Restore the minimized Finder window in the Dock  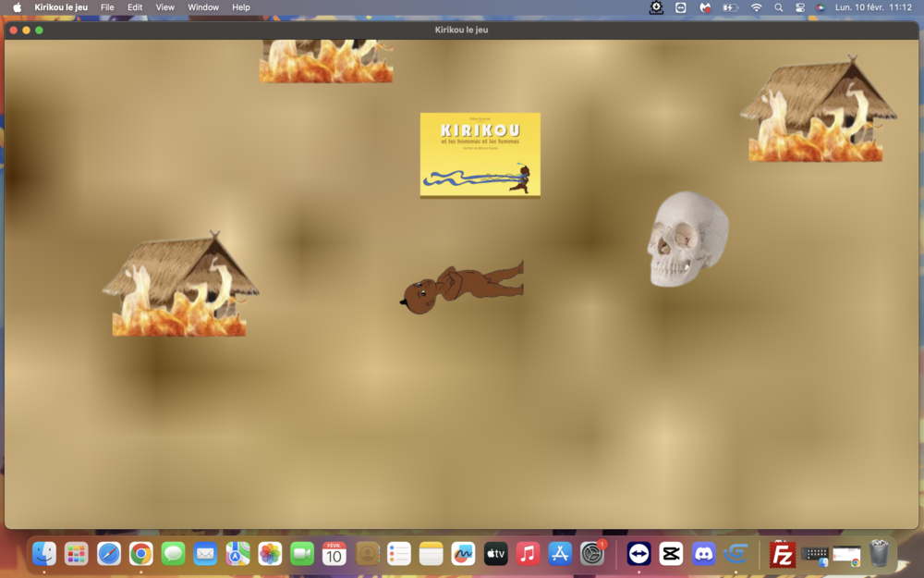tap(815, 555)
